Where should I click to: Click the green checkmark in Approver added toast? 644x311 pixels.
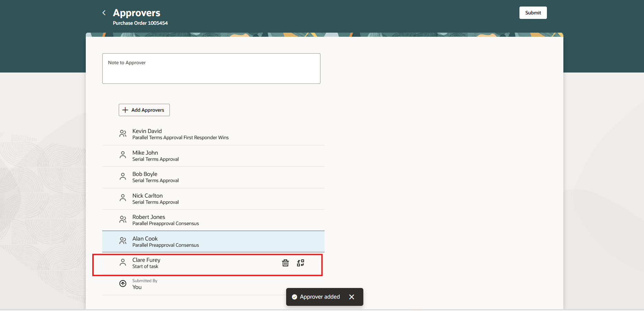[294, 297]
